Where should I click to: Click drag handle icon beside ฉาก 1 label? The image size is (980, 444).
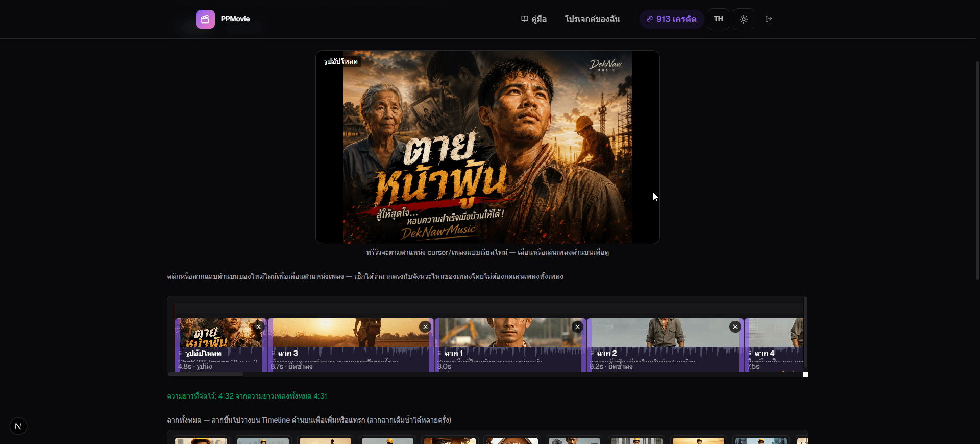click(x=440, y=353)
